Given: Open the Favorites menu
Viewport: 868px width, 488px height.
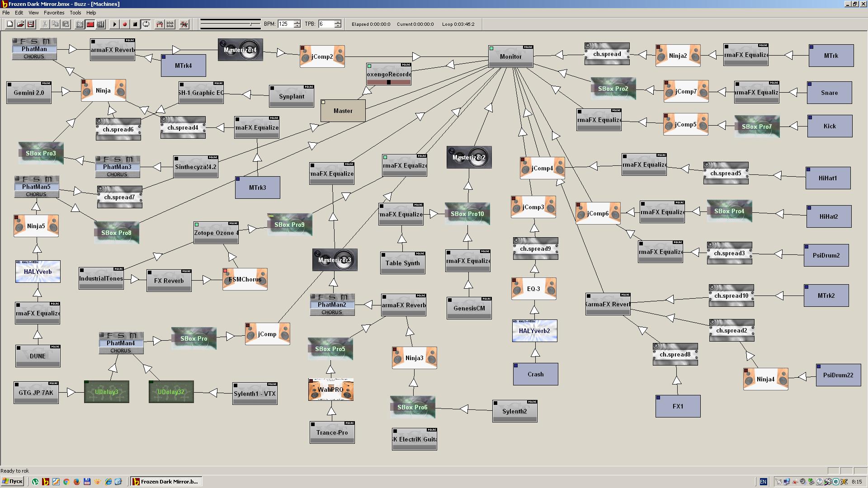Looking at the screenshot, I should pyautogui.click(x=54, y=13).
